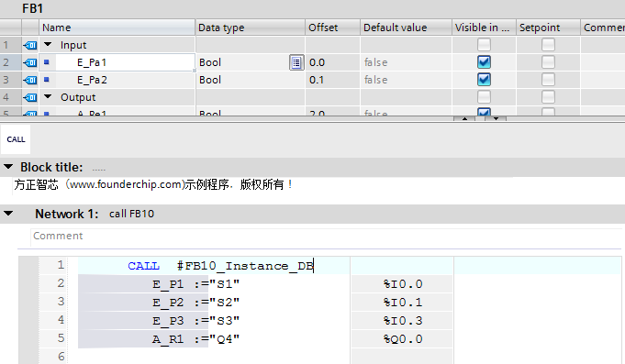Viewport: 625px width, 364px height.
Task: Click Network 1 title 'call FB10'
Action: 131,214
